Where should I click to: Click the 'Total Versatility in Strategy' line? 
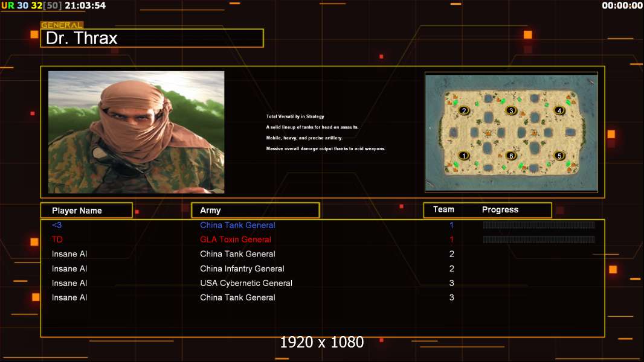295,116
